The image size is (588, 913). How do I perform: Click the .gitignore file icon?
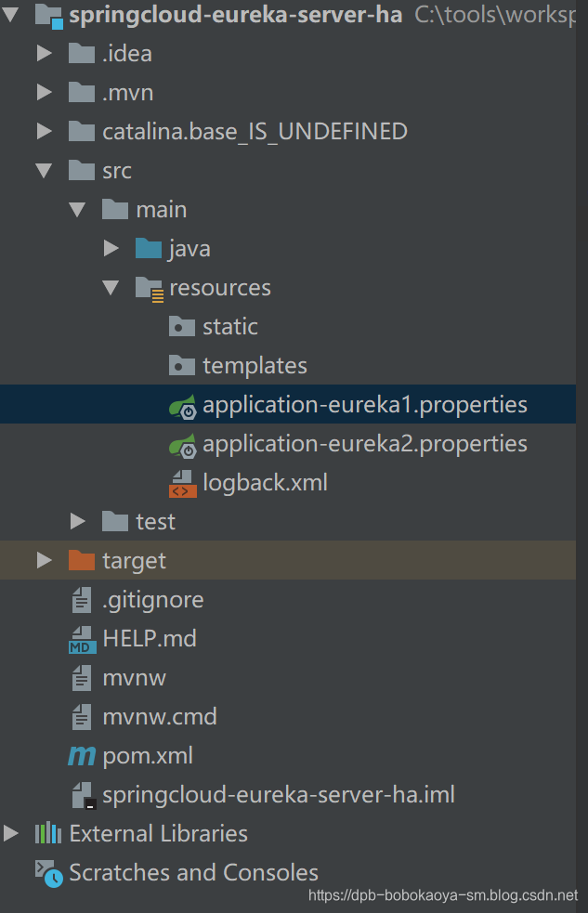[82, 600]
